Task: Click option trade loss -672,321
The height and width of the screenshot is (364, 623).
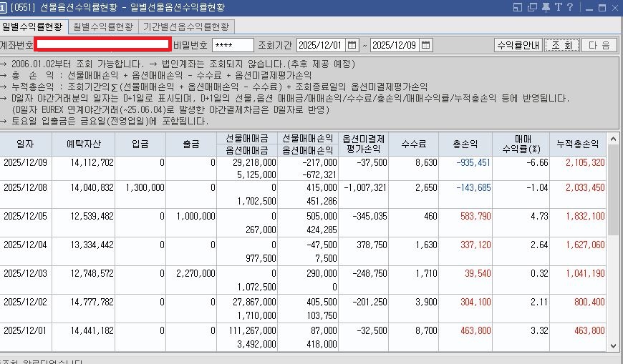Action: tap(319, 175)
